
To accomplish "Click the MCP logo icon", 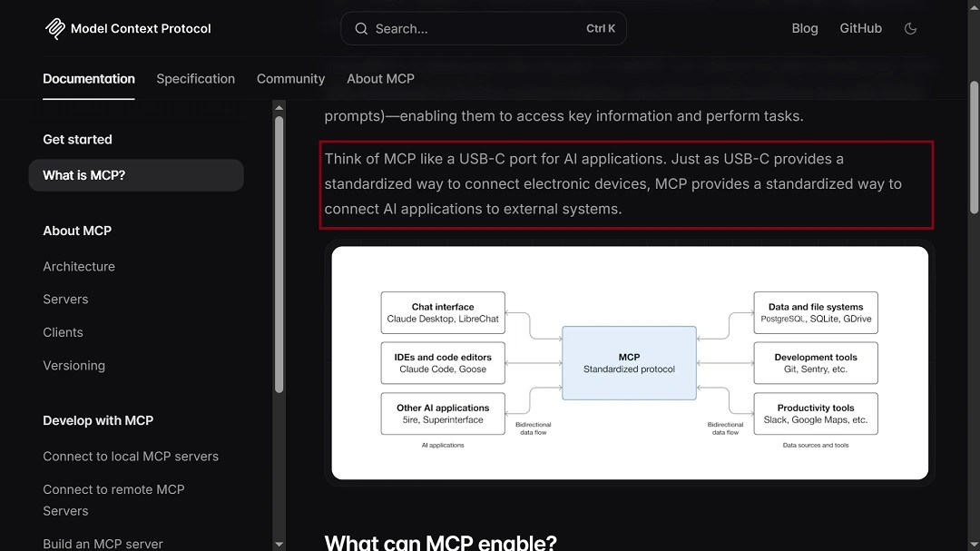I will click(54, 28).
